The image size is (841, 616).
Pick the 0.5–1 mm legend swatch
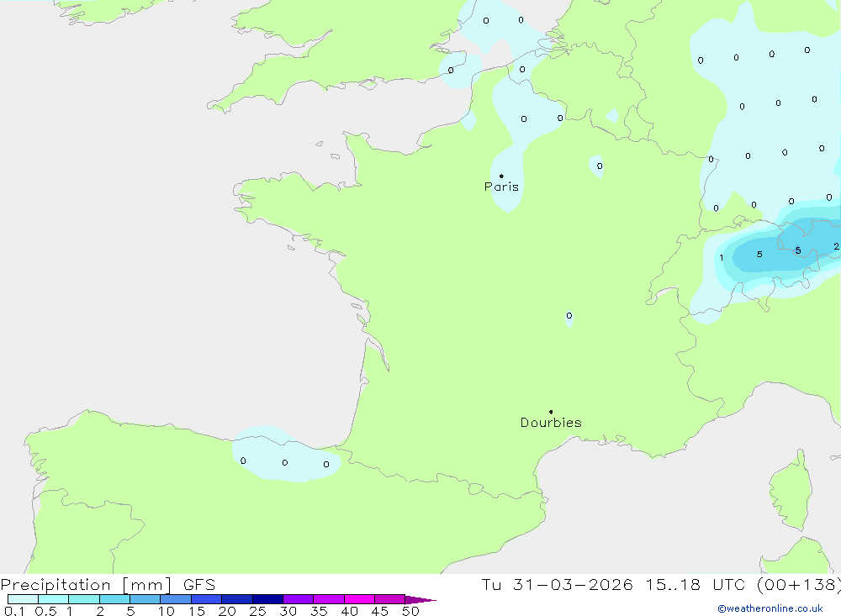point(54,599)
